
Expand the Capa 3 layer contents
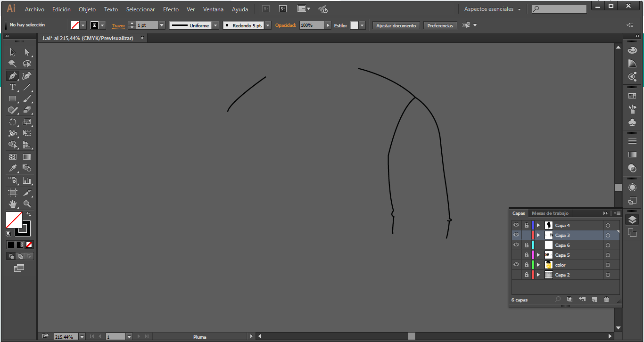(x=538, y=235)
